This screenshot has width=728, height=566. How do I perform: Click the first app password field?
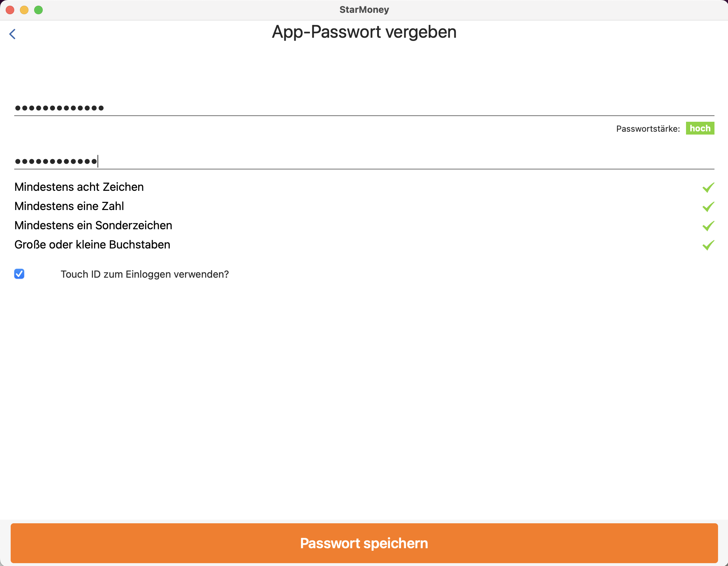(364, 108)
